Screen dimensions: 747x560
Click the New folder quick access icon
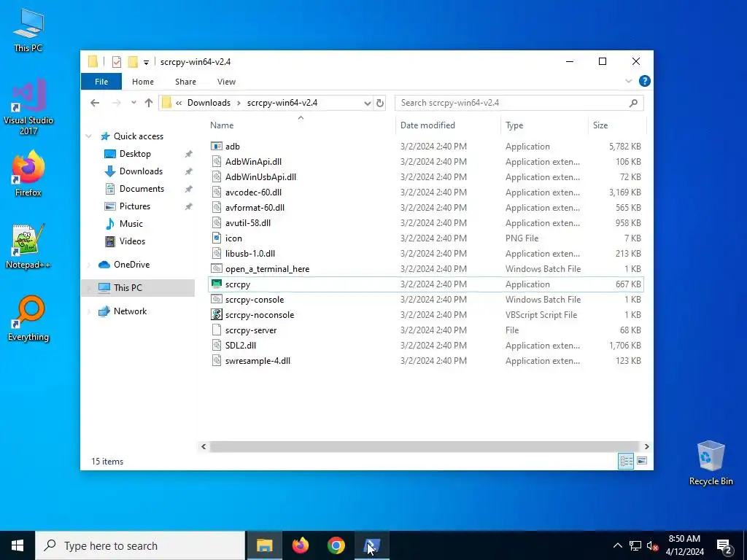click(x=133, y=62)
